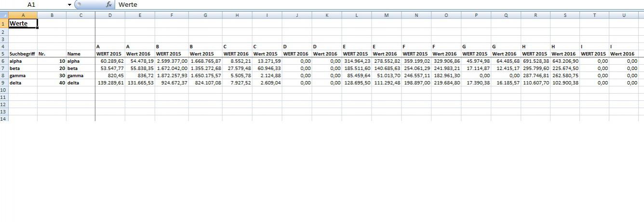
Task: Select cell with value 691.528,38
Action: (x=536, y=61)
